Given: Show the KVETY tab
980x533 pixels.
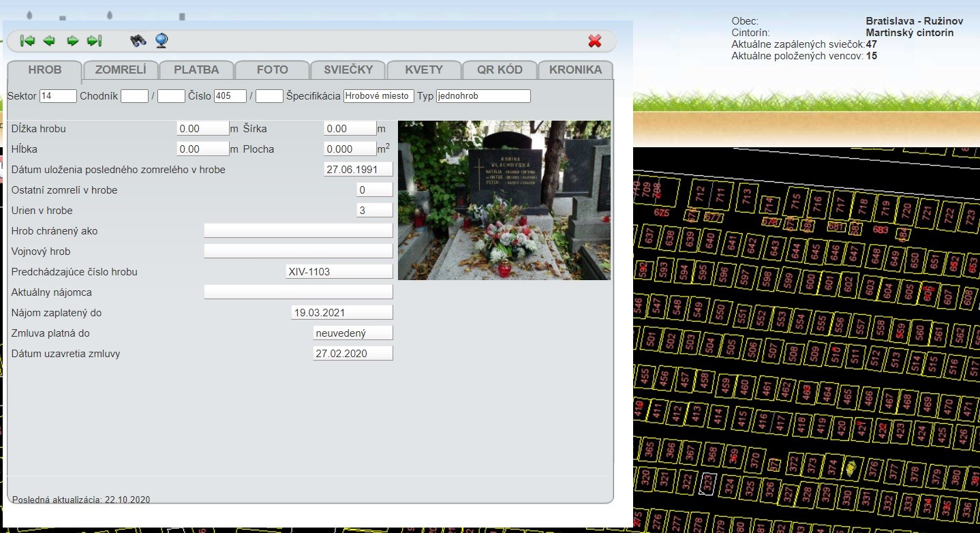Looking at the screenshot, I should point(424,70).
